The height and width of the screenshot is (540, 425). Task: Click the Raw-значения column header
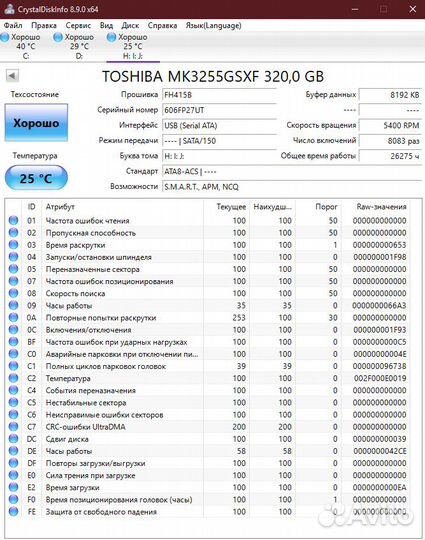pyautogui.click(x=376, y=207)
